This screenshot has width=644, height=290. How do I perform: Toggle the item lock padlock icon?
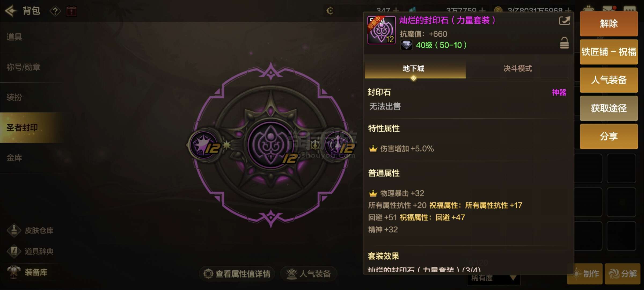[564, 43]
